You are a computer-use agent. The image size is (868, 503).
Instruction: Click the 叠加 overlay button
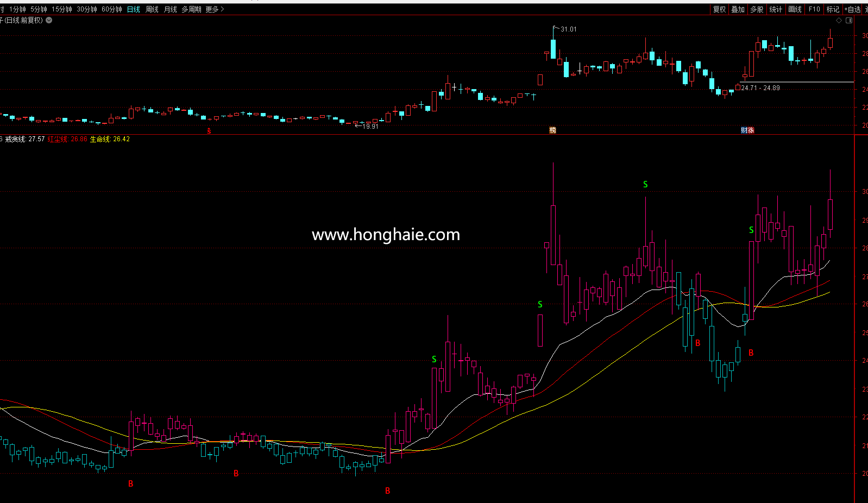click(738, 9)
